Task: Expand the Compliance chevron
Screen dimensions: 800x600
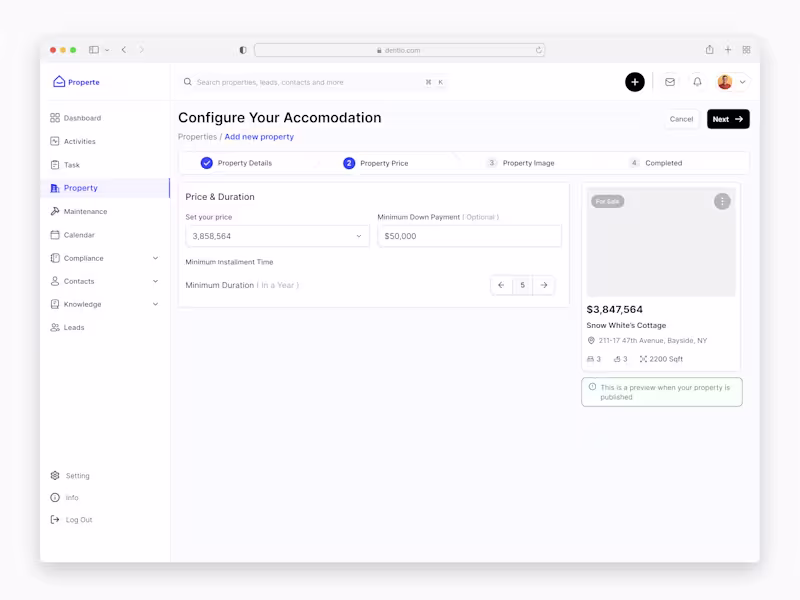Action: [x=155, y=258]
